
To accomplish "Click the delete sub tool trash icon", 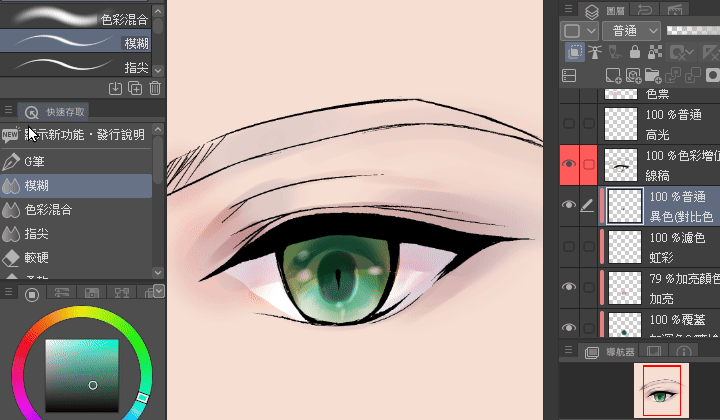I will (155, 88).
